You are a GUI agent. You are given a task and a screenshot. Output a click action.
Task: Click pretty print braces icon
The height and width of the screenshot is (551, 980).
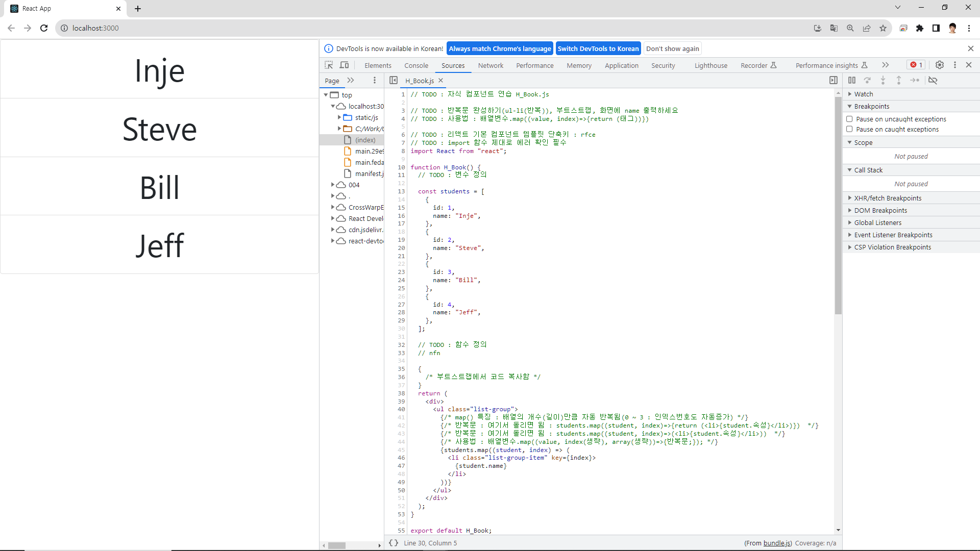pyautogui.click(x=393, y=543)
